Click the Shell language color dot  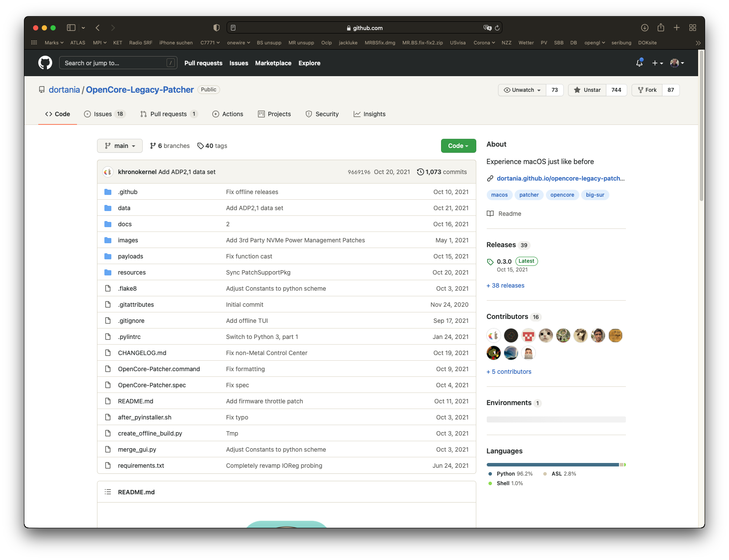pos(490,483)
